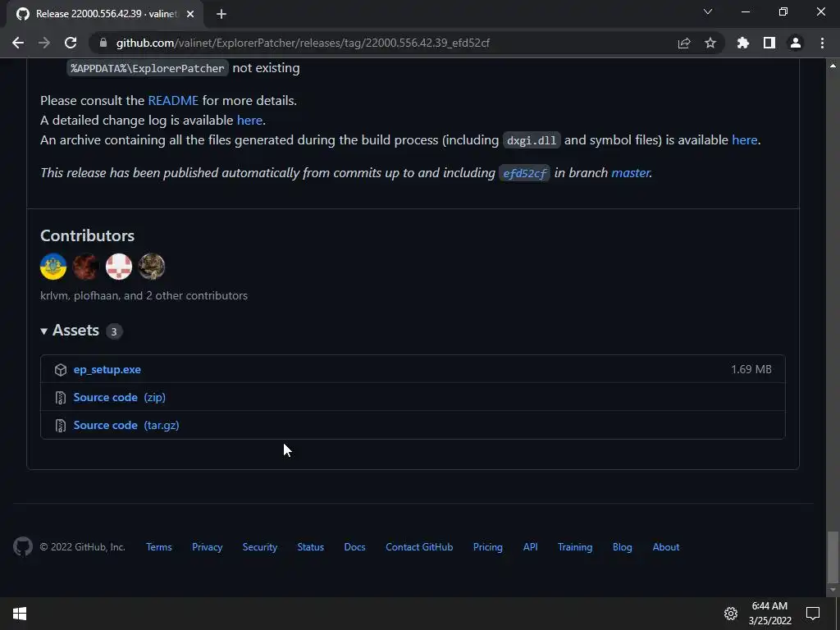Open the Privacy footer link

(208, 547)
